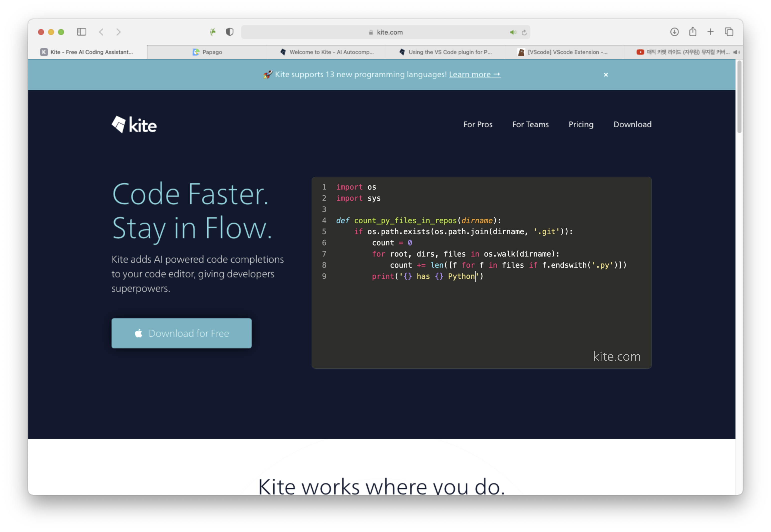The width and height of the screenshot is (771, 532).
Task: Click the 'import sys' code line
Action: click(358, 198)
